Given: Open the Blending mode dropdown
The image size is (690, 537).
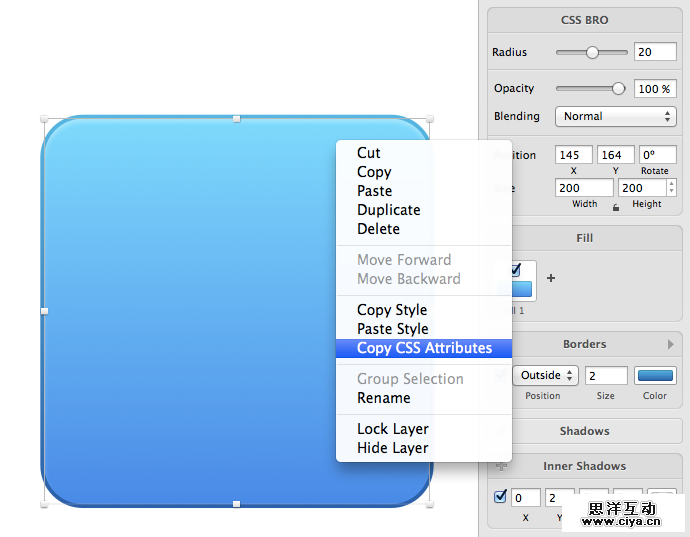Looking at the screenshot, I should [616, 116].
